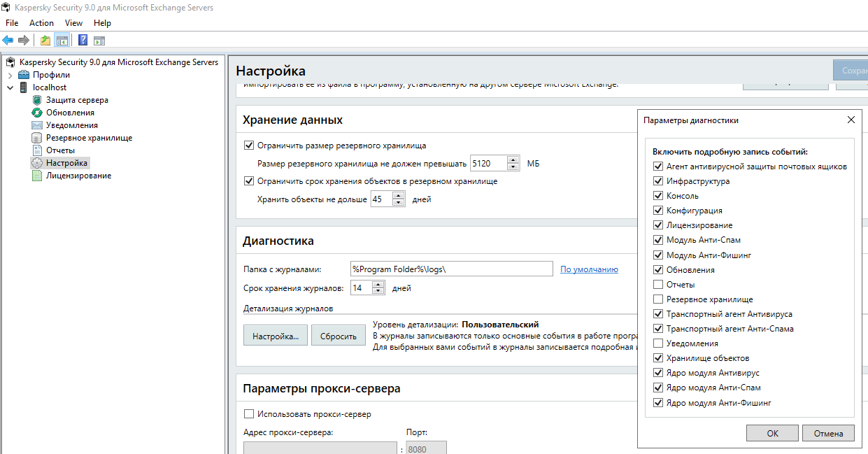The width and height of the screenshot is (868, 454).
Task: Increase backup storage size with up arrow
Action: click(x=513, y=160)
